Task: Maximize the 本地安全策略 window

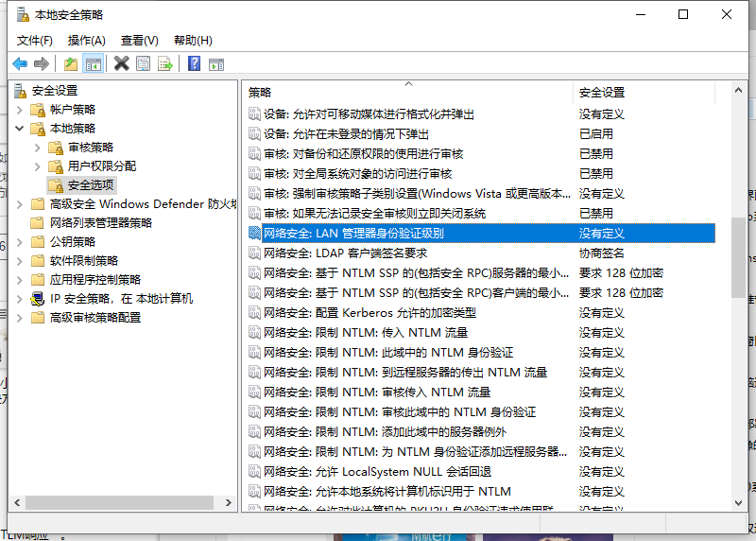Action: [x=683, y=14]
